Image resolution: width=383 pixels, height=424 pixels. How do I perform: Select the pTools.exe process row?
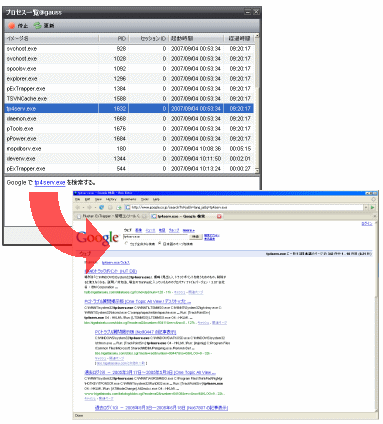pos(129,129)
